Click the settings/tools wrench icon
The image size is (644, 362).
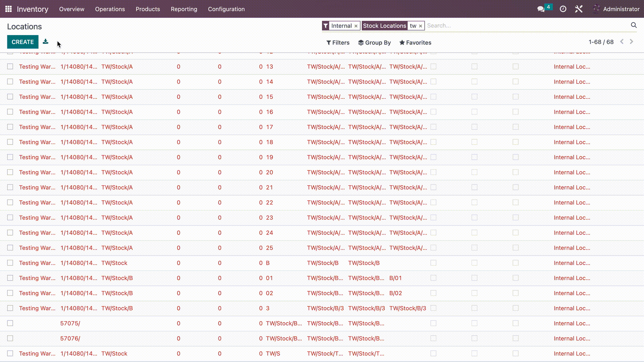coord(579,9)
